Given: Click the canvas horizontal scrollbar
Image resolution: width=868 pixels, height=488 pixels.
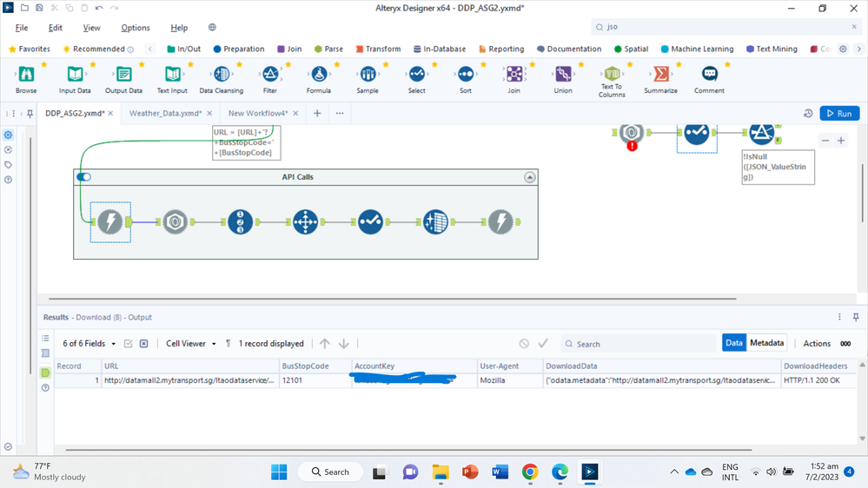Looking at the screenshot, I should pyautogui.click(x=393, y=299).
